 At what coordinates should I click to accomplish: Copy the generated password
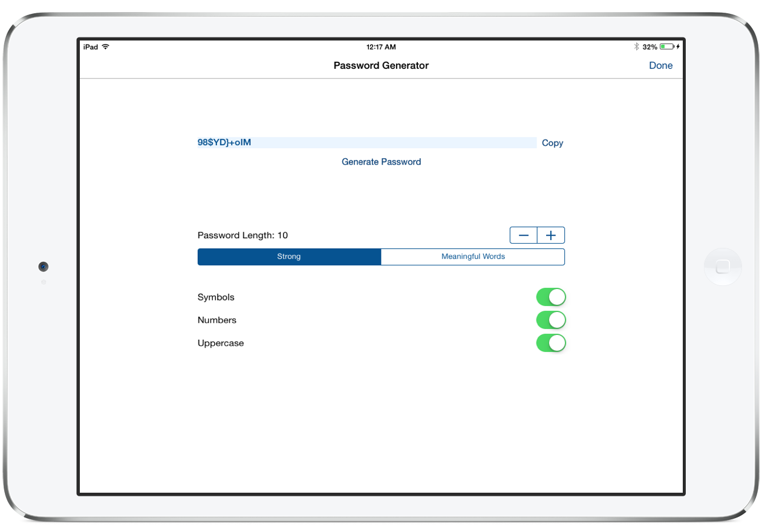point(552,143)
